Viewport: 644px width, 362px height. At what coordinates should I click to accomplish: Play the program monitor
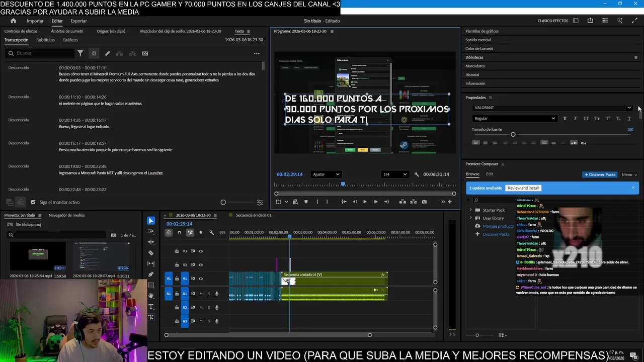coord(365,202)
